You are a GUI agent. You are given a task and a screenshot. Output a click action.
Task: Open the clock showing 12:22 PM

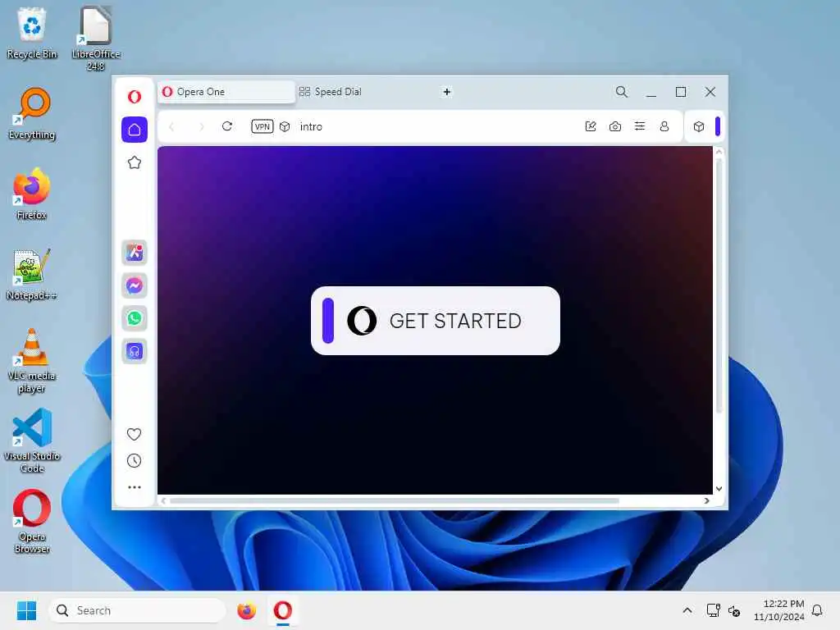pos(779,610)
